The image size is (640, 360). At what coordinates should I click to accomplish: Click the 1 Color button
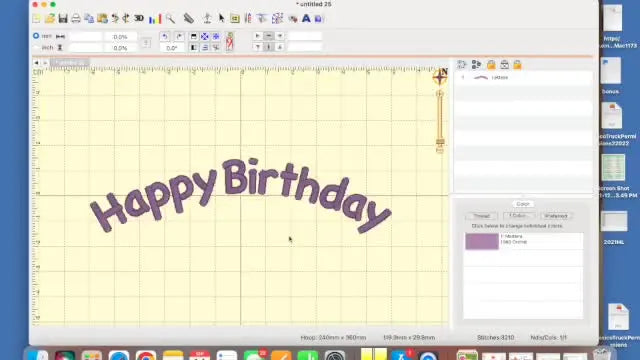point(518,216)
